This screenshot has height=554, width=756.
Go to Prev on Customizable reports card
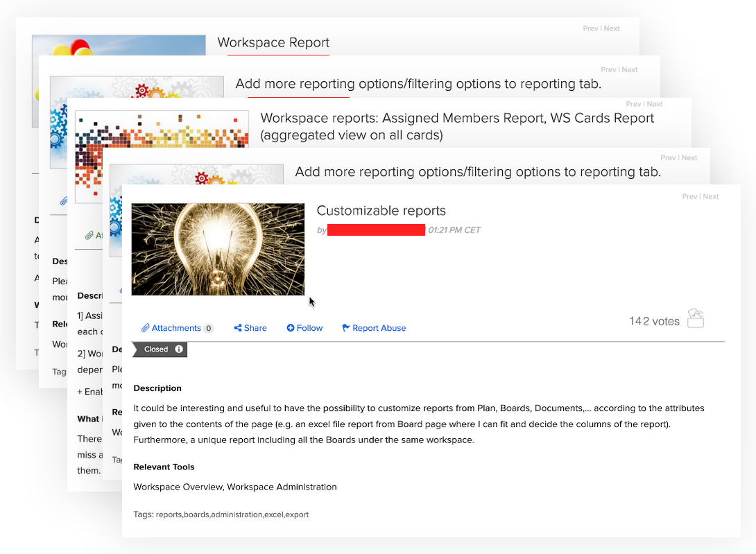tap(689, 197)
